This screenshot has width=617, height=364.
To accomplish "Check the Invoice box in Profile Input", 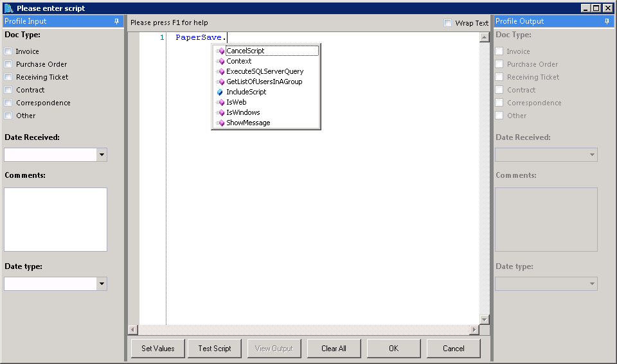I will pos(8,51).
